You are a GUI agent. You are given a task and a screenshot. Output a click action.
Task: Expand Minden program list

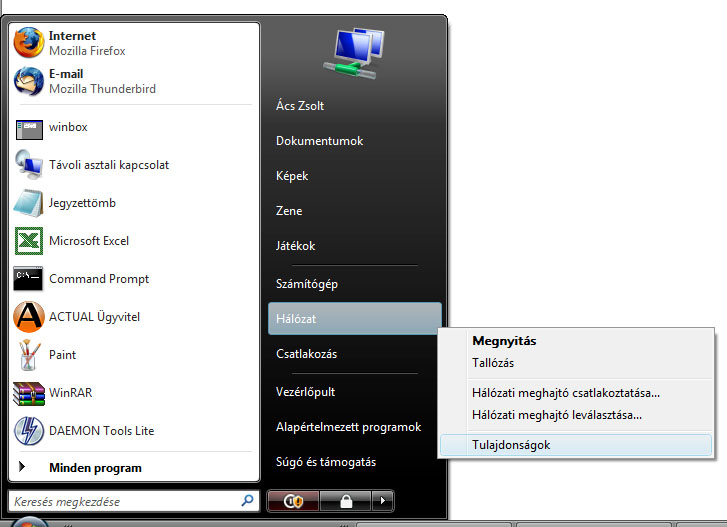coord(134,468)
